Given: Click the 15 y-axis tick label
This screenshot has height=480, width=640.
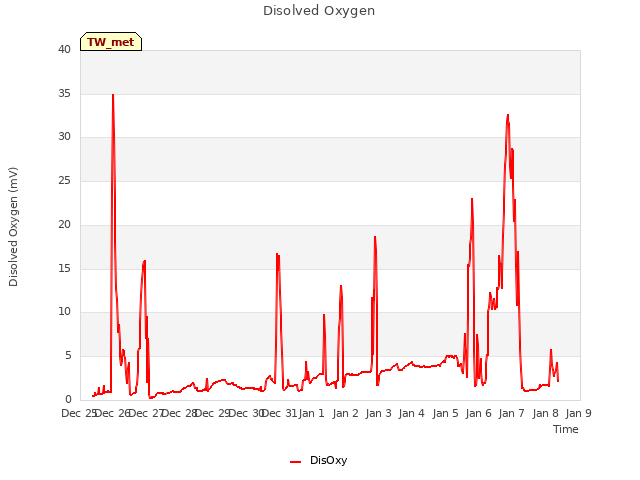Looking at the screenshot, I should [64, 268].
